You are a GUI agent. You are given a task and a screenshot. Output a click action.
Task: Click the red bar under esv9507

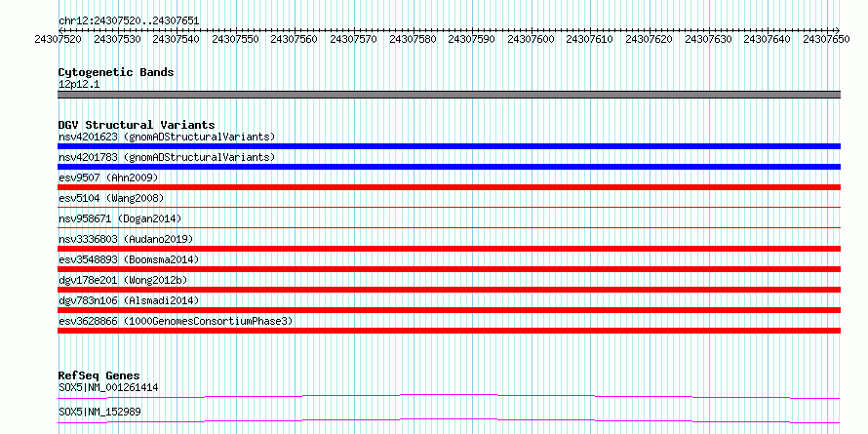(449, 187)
